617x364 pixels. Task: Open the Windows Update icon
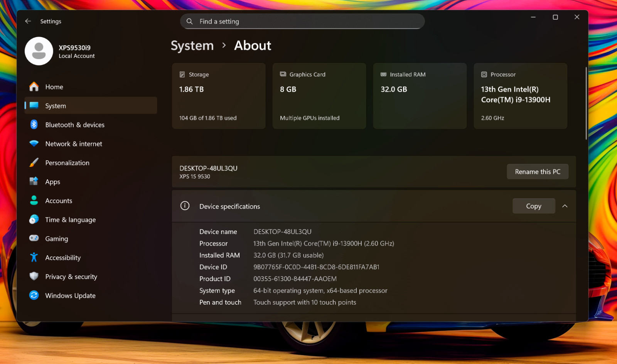click(34, 295)
